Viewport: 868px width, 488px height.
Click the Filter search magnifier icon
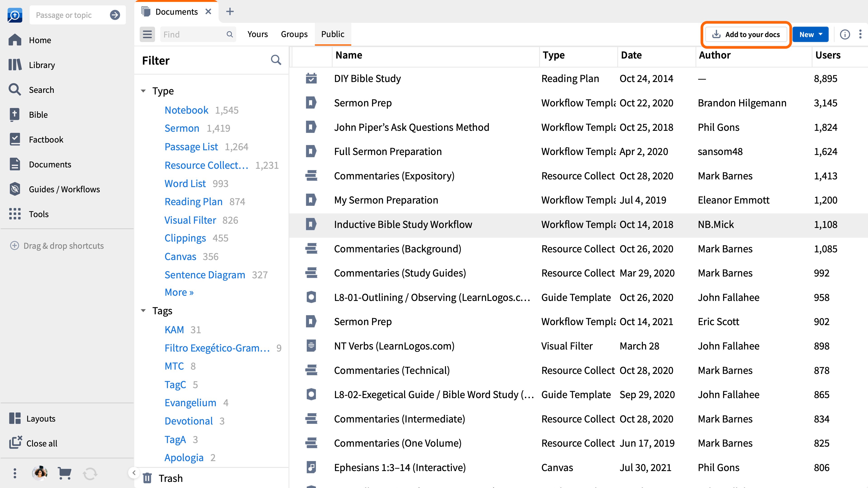click(276, 60)
